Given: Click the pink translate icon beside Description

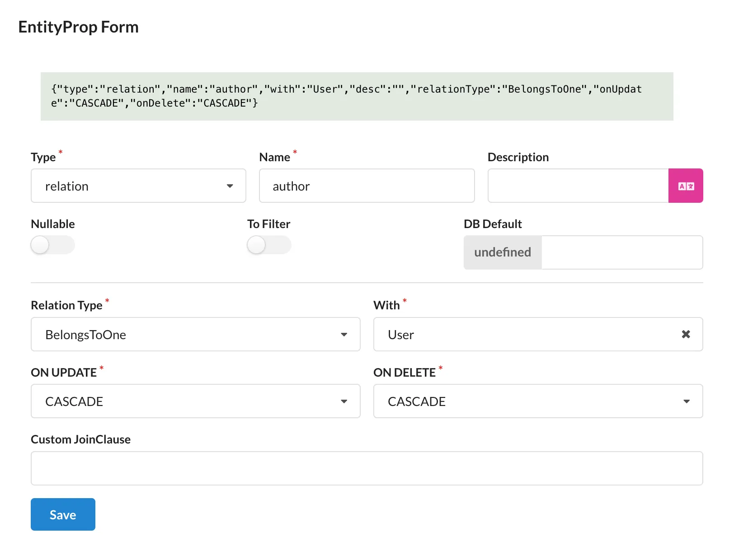Looking at the screenshot, I should tap(686, 186).
